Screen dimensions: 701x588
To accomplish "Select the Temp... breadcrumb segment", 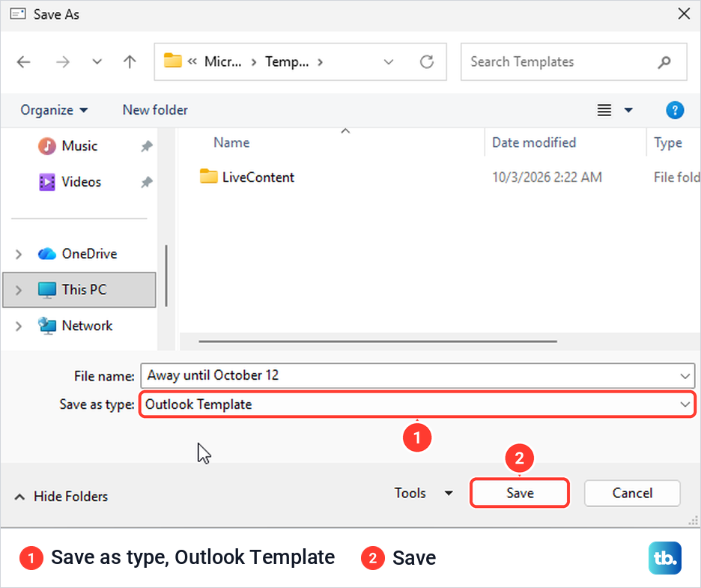I will (x=287, y=61).
